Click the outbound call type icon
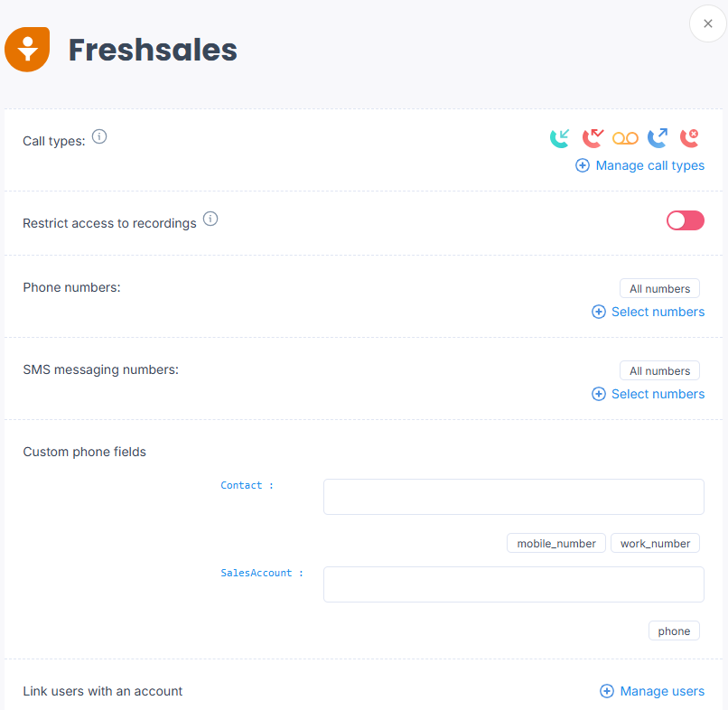This screenshot has height=710, width=728. [x=658, y=138]
